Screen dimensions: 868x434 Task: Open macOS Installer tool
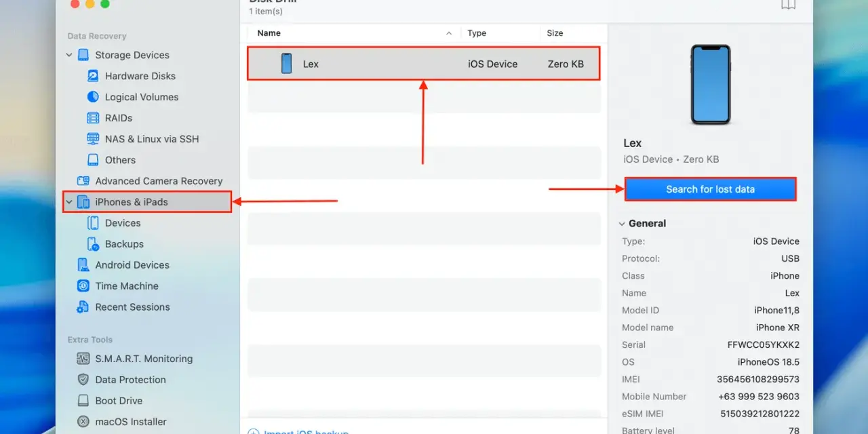(130, 422)
